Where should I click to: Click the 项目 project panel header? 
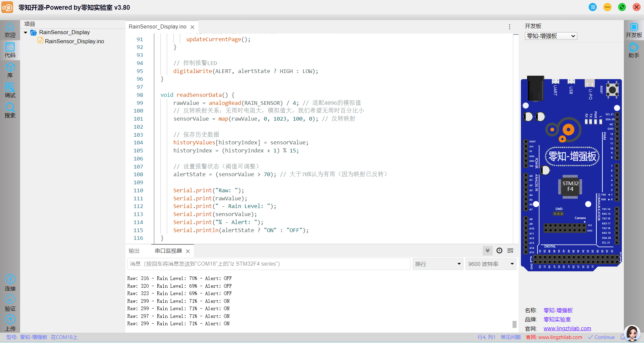pos(30,24)
